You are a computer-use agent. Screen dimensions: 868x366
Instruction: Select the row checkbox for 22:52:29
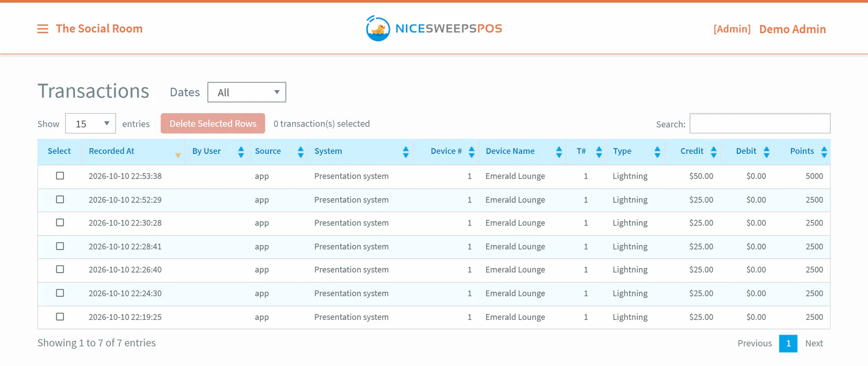(x=60, y=200)
